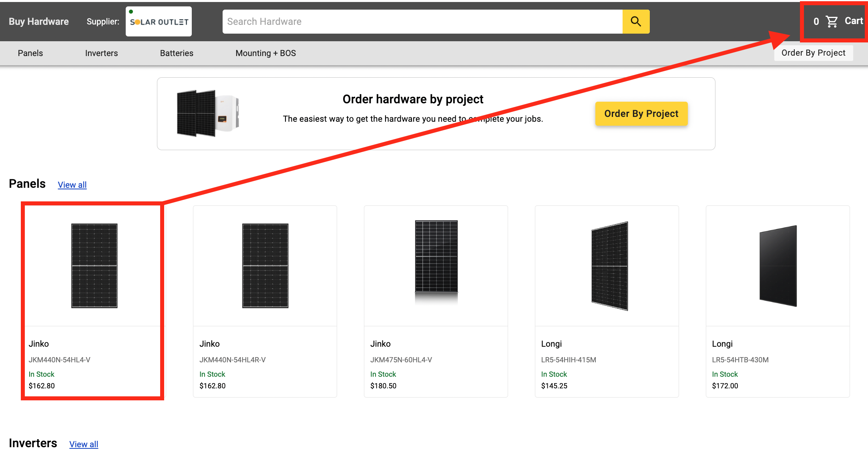The height and width of the screenshot is (450, 868).
Task: Click the JKM440N-54HL4R-V model text
Action: (233, 360)
